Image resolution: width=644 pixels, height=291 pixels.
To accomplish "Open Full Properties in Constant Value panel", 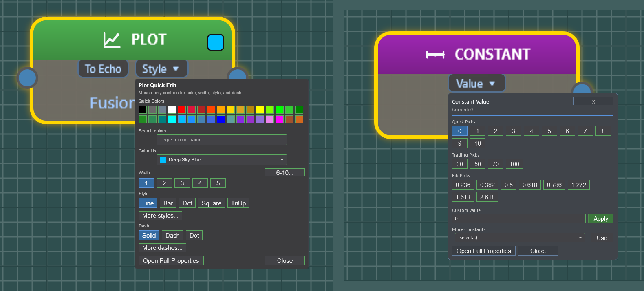I will tap(484, 251).
